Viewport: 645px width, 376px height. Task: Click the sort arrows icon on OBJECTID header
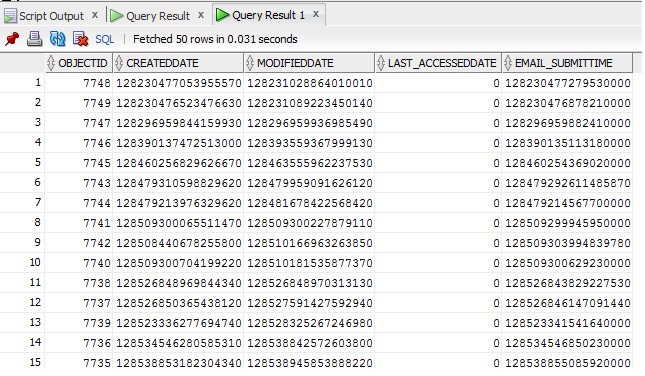(51, 63)
